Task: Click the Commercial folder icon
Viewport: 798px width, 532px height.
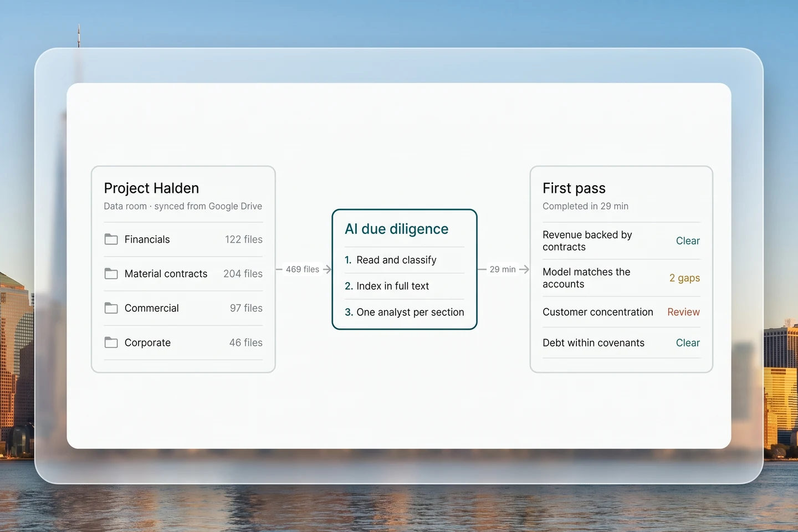Action: click(x=111, y=308)
